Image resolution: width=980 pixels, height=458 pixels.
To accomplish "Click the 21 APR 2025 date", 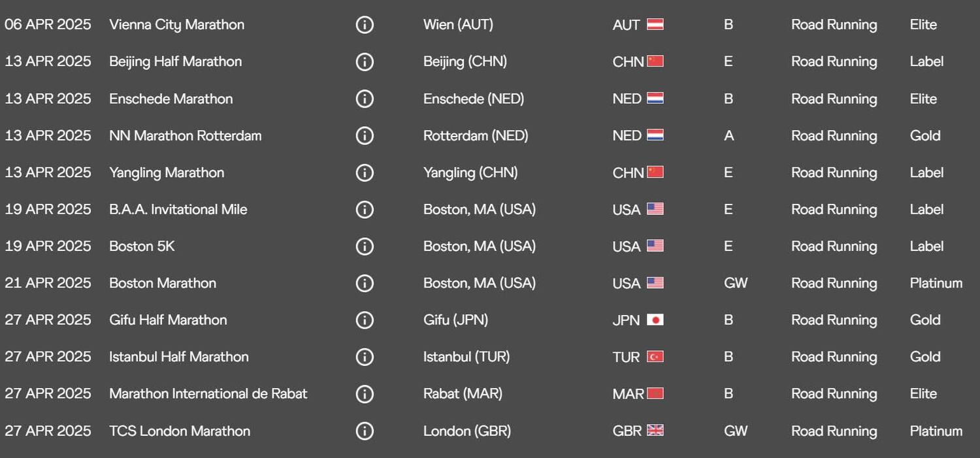I will [48, 283].
